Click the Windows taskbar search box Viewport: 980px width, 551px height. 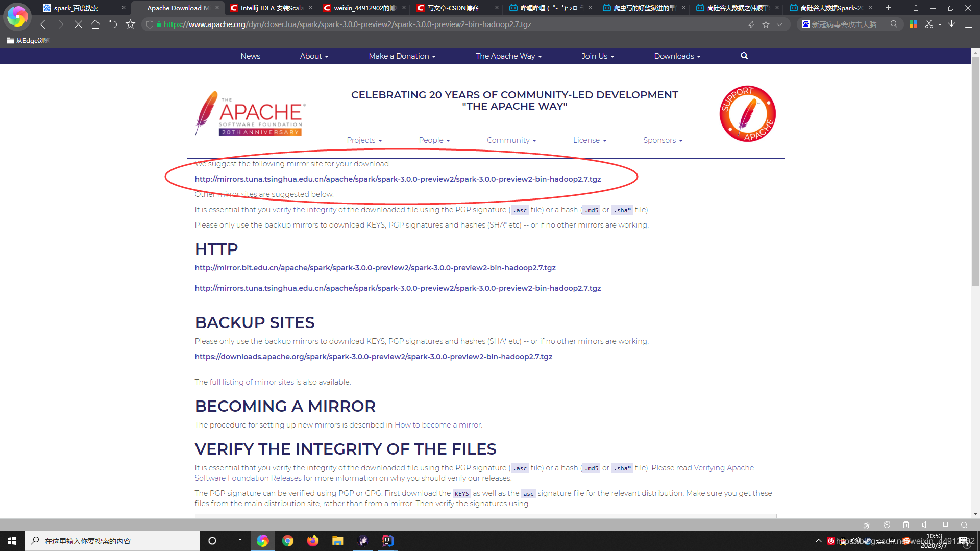[112, 541]
